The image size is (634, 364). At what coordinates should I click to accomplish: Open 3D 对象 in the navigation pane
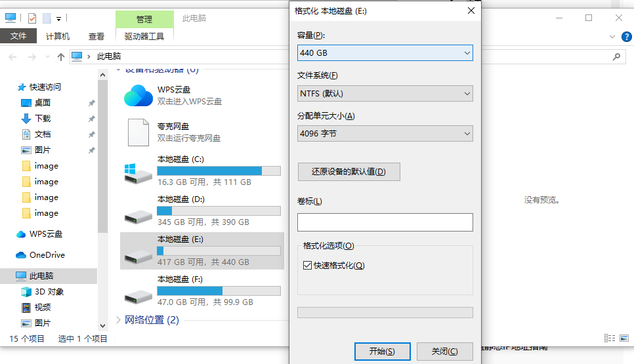(49, 292)
